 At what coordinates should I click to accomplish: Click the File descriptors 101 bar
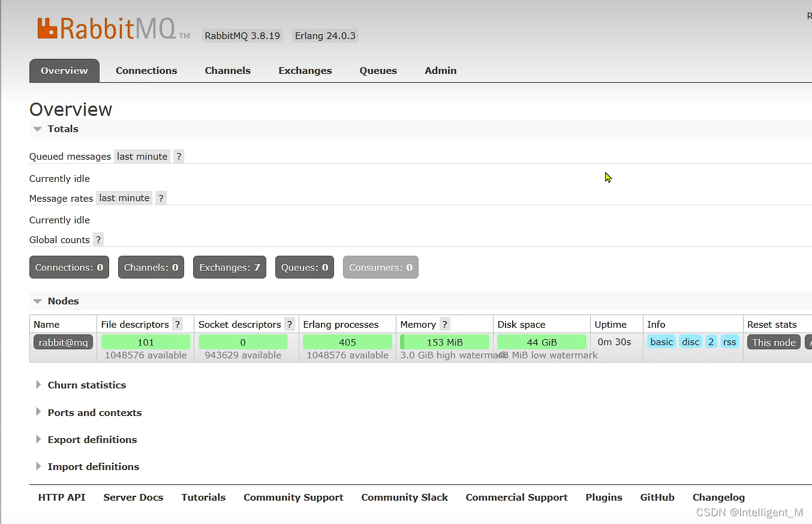click(x=146, y=342)
